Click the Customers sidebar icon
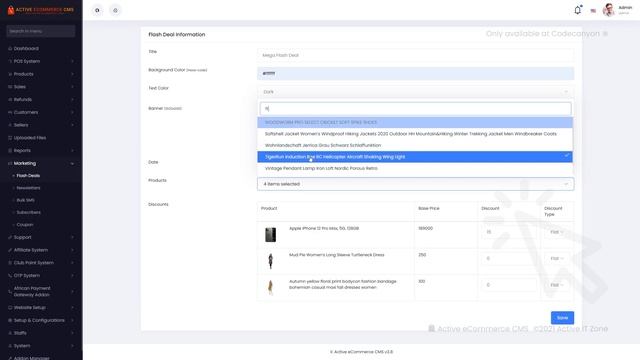This screenshot has width=640, height=360. point(10,112)
